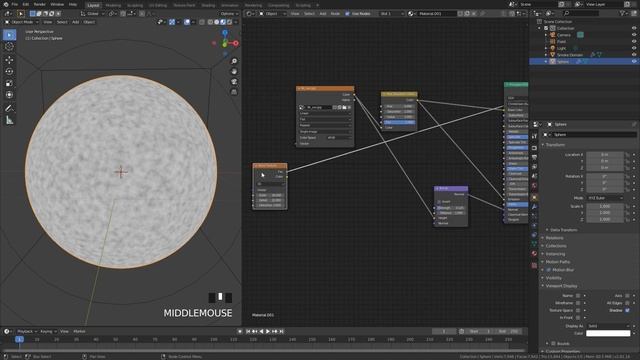Open the World properties tab icon
This screenshot has height=360, width=640.
(x=534, y=186)
